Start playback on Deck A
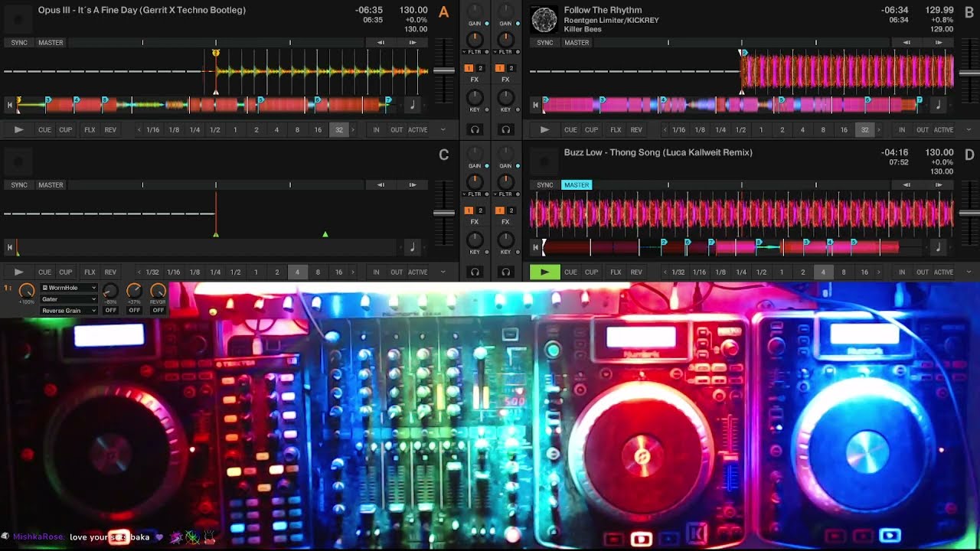 19,130
